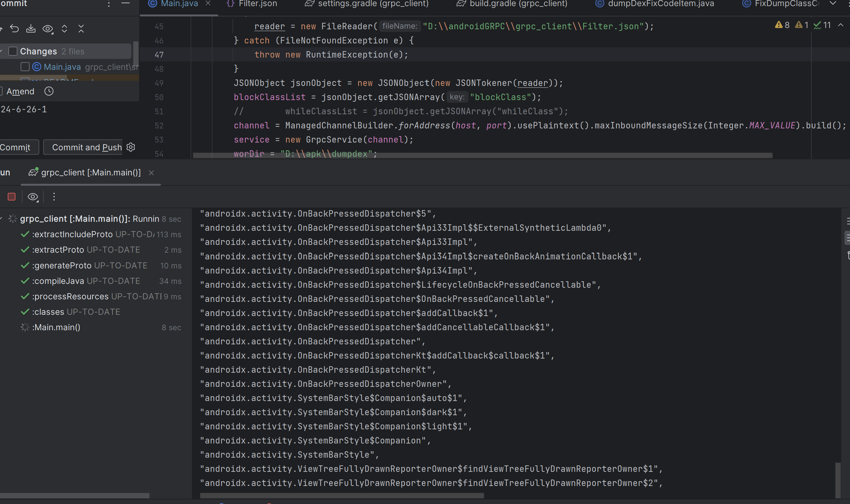Open the dumpDexFixCodeItem.java tab
Image resolution: width=850 pixels, height=504 pixels.
(x=660, y=4)
